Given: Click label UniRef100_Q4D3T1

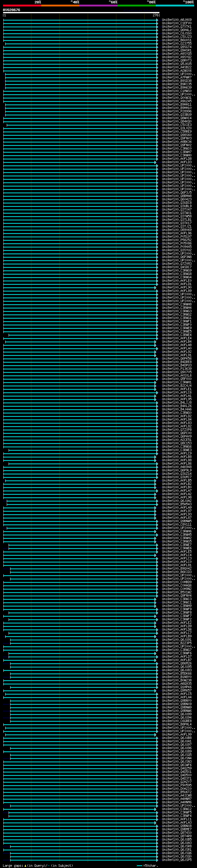Looking at the screenshot, I should click(x=177, y=778).
